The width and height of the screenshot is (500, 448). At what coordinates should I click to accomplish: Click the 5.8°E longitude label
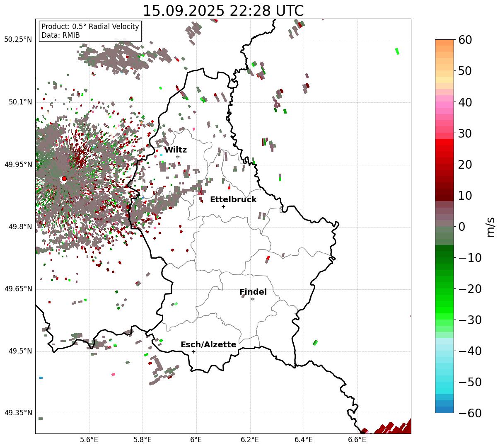(143, 440)
